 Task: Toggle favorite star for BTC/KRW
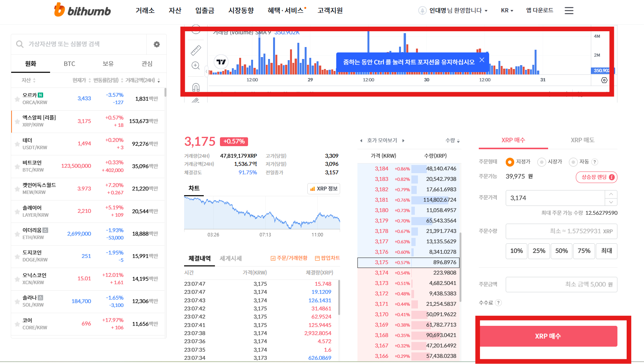point(17,167)
